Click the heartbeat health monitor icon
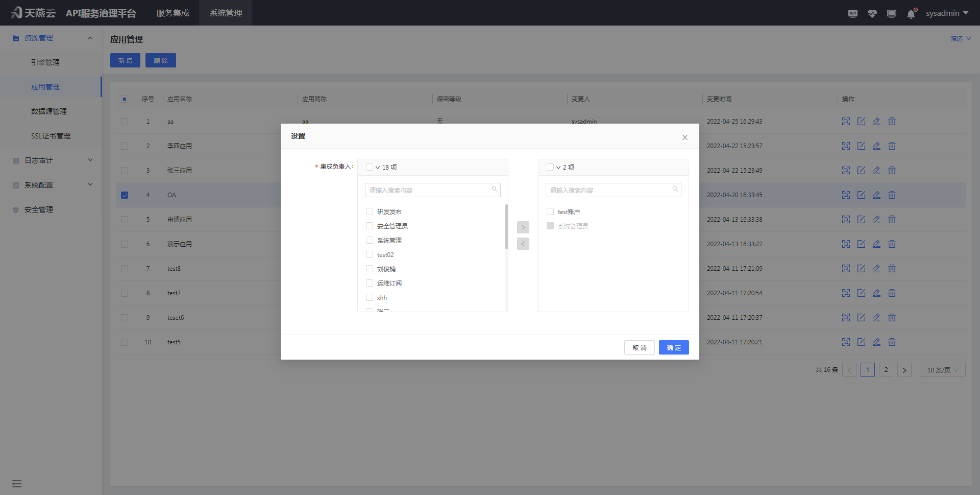This screenshot has height=495, width=980. click(x=872, y=13)
